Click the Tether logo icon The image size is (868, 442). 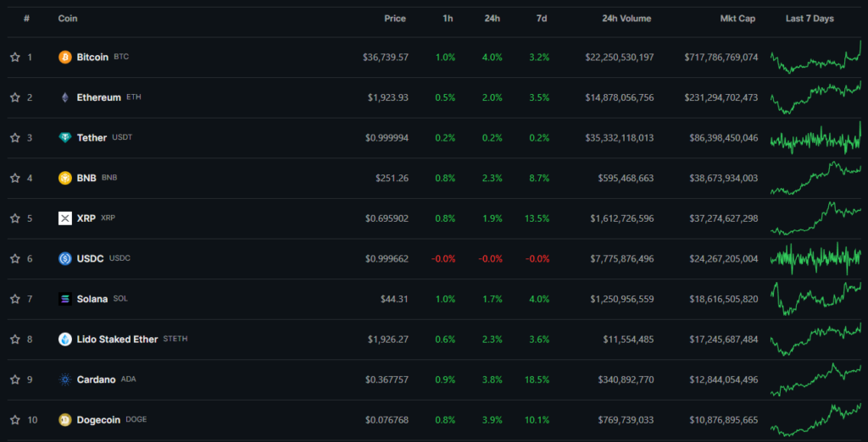64,138
